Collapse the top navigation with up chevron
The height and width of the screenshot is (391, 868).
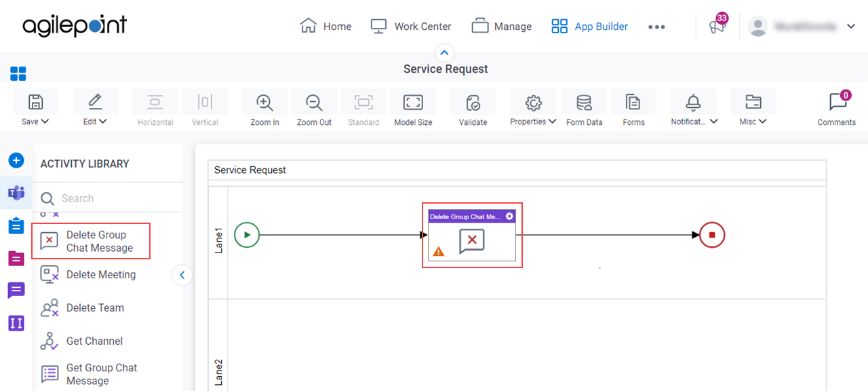click(444, 53)
